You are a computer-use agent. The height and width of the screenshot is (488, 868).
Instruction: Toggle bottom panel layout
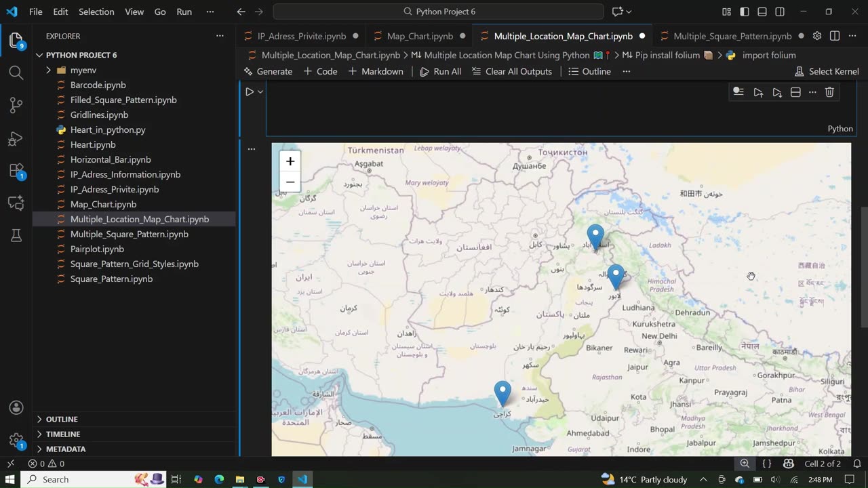point(762,12)
